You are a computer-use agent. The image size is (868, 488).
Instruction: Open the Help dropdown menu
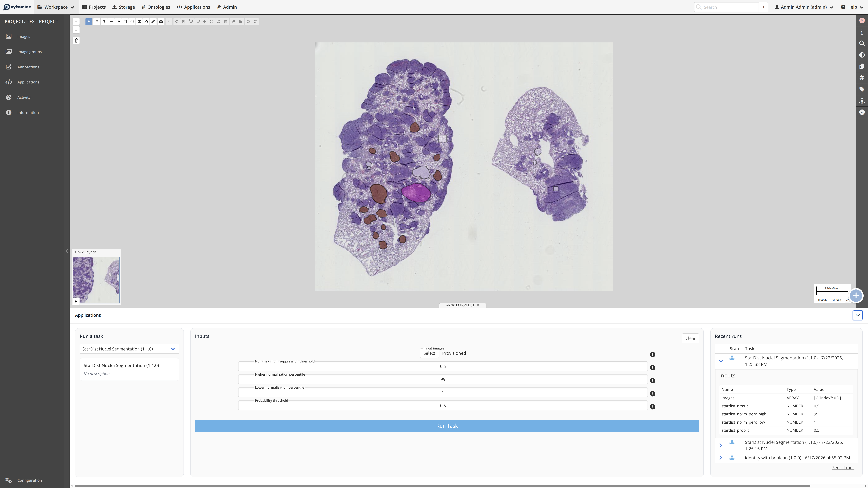(x=852, y=7)
